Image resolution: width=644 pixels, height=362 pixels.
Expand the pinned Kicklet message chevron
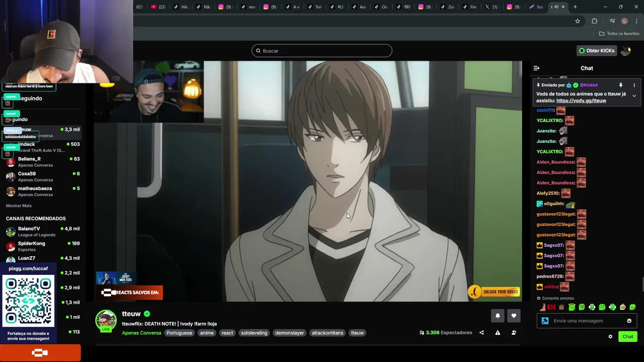point(634,96)
